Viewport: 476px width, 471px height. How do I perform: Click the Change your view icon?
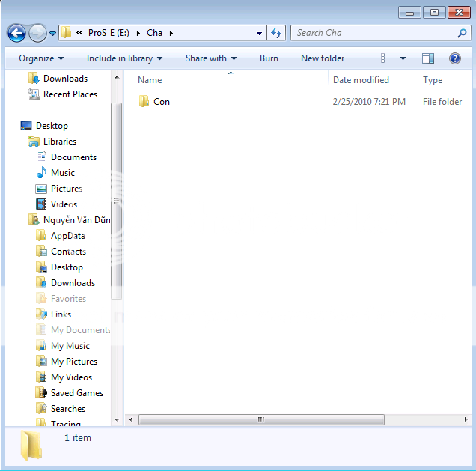pos(387,58)
